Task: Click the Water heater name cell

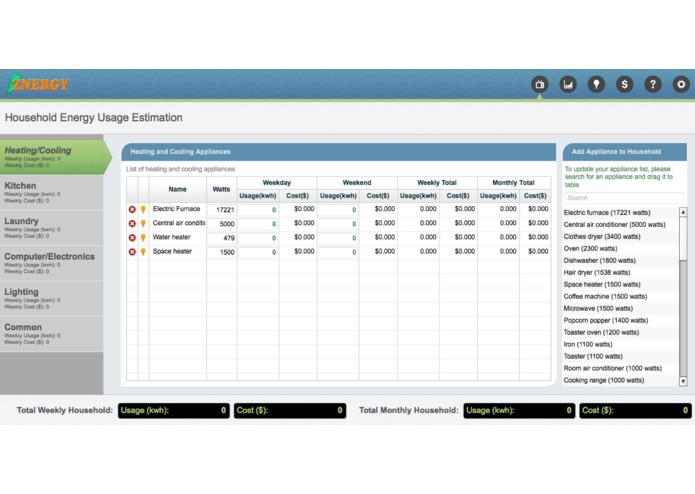Action: coord(177,237)
